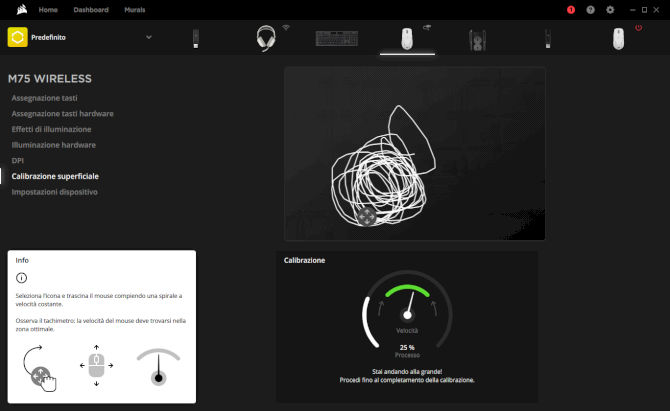Click the 'Stai andando alla grande!' message
Image resolution: width=670 pixels, height=411 pixels.
[x=407, y=372]
